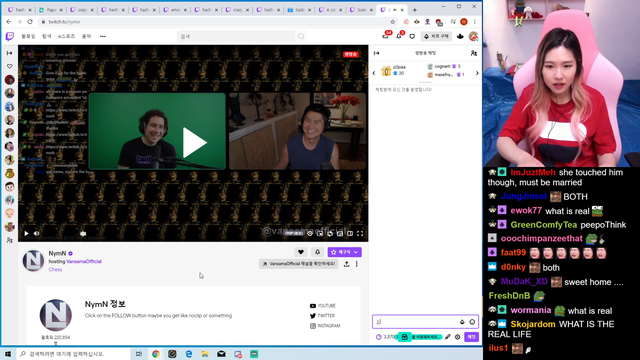
Task: Click the teal channel points reward chest
Action: (x=404, y=337)
